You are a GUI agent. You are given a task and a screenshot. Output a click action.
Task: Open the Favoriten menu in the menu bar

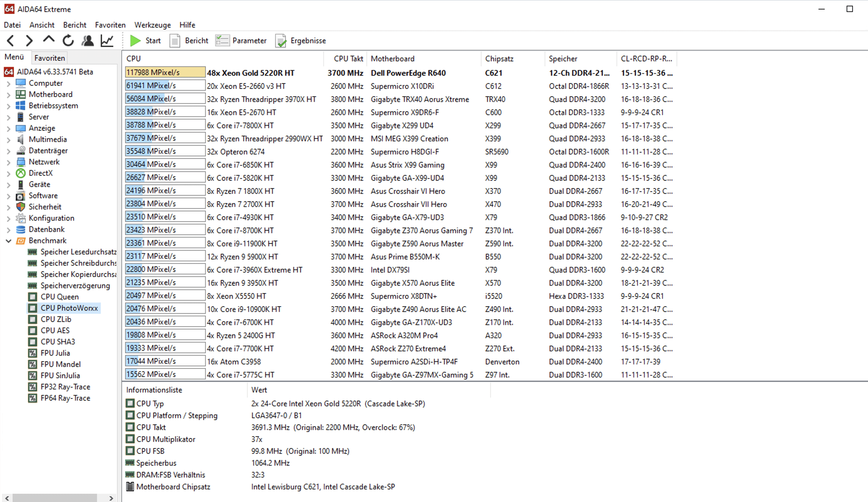pyautogui.click(x=110, y=25)
